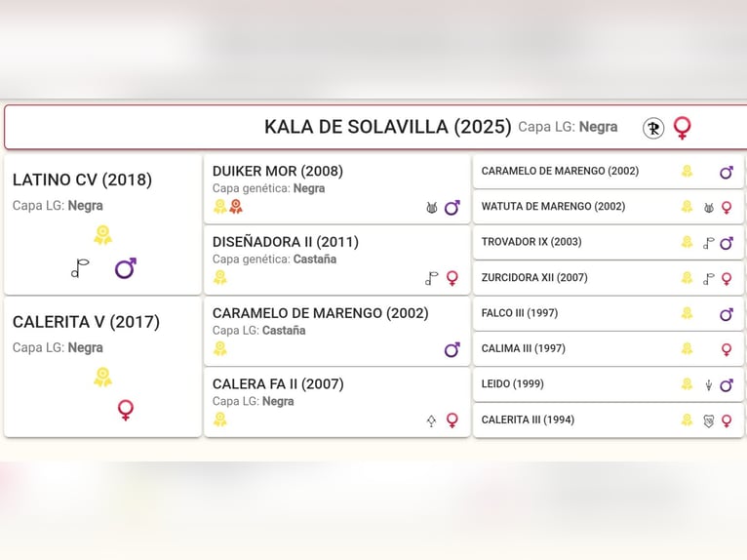Click the red rosette in Duiker Mor card
The width and height of the screenshot is (747, 560).
236,207
